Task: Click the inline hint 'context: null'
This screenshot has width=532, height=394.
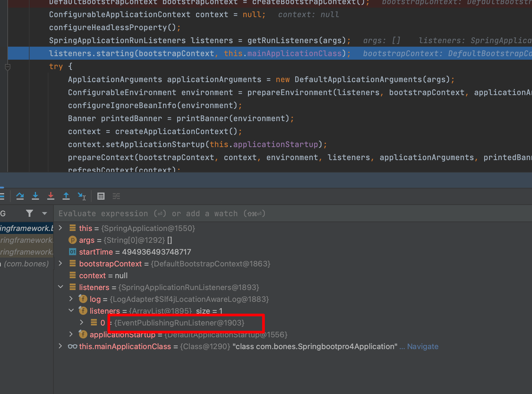Action: click(309, 14)
